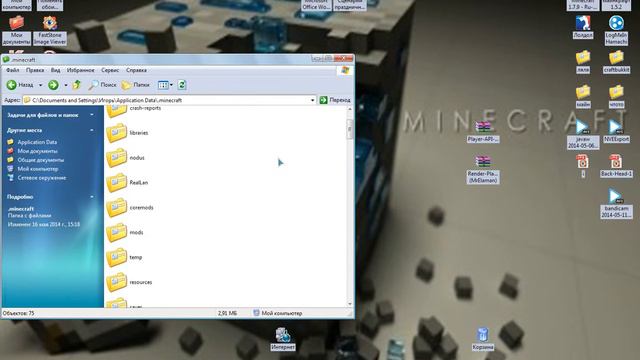Collapse the Задачи для файлов и папок section
Viewport: 640px width, 360px height.
[92, 115]
